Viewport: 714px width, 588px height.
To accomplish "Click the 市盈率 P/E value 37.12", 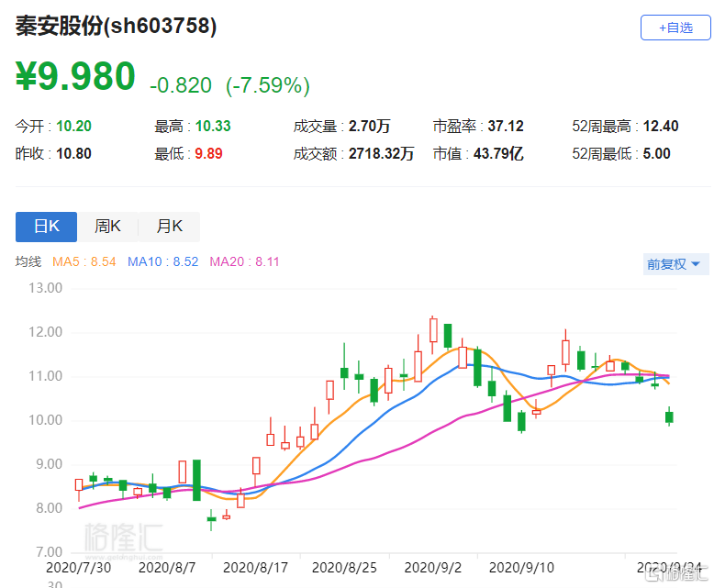I will [x=506, y=126].
